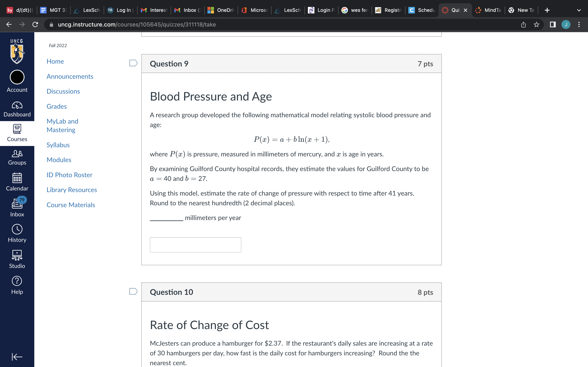This screenshot has width=588, height=367.
Task: Open the Groups icon in sidebar
Action: (17, 157)
